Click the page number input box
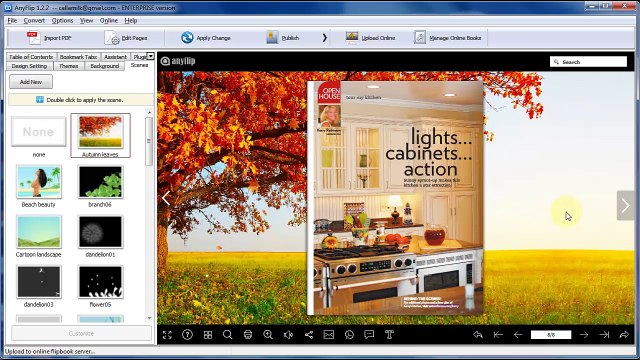 pyautogui.click(x=551, y=335)
